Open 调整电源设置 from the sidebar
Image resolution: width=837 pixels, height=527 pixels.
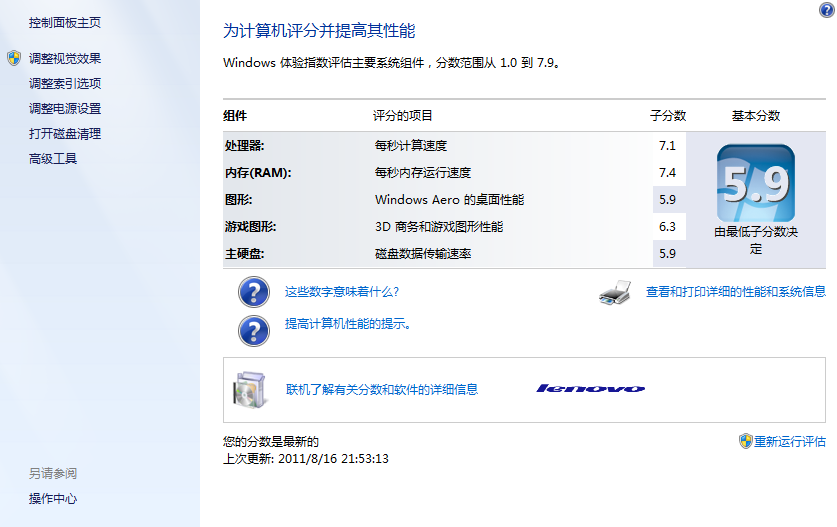click(65, 108)
